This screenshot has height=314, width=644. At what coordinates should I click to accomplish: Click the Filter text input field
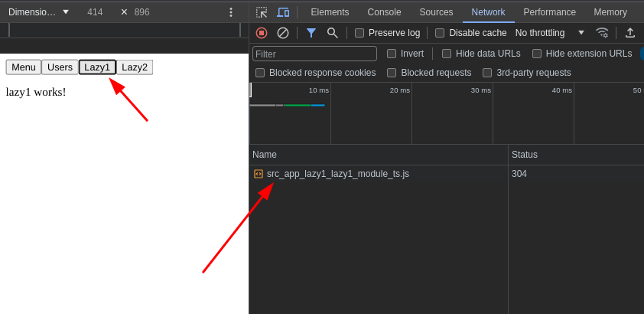tap(314, 54)
